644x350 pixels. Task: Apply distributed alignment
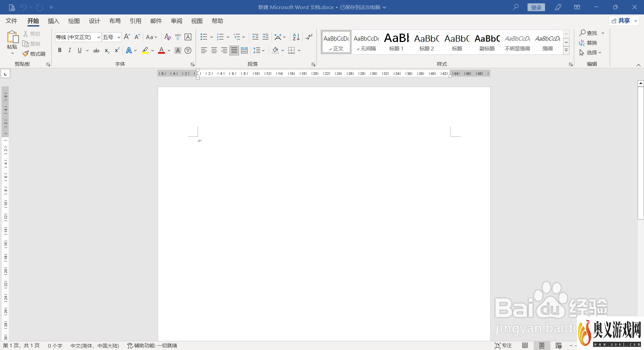(244, 50)
